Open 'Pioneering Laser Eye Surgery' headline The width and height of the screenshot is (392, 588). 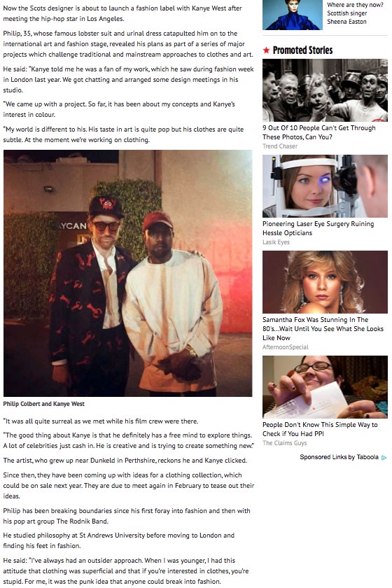[x=318, y=228]
